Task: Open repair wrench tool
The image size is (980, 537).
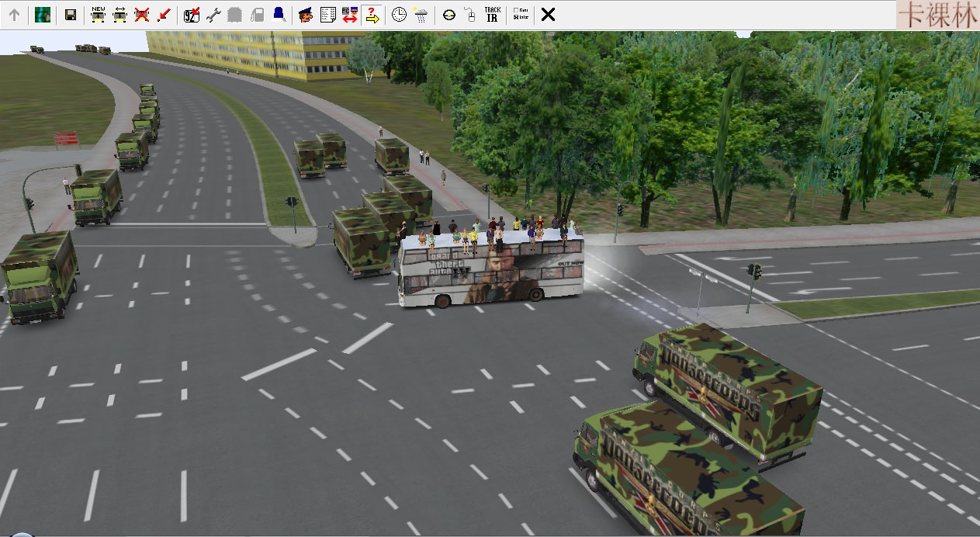Action: (213, 15)
